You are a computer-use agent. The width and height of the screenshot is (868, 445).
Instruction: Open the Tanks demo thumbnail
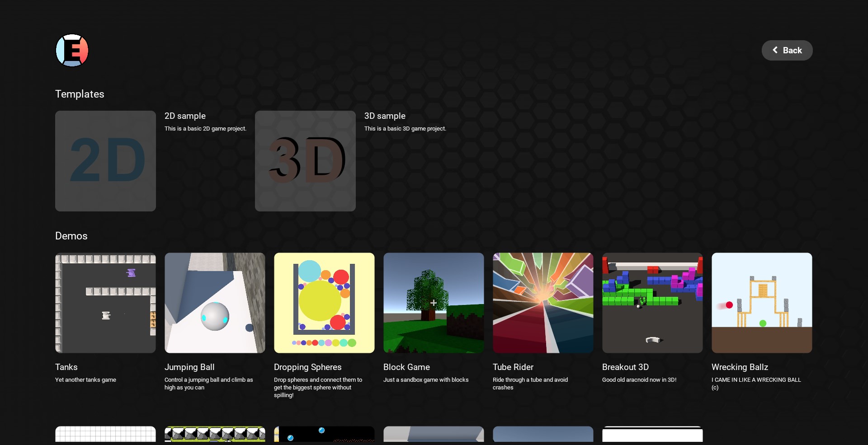(x=105, y=303)
